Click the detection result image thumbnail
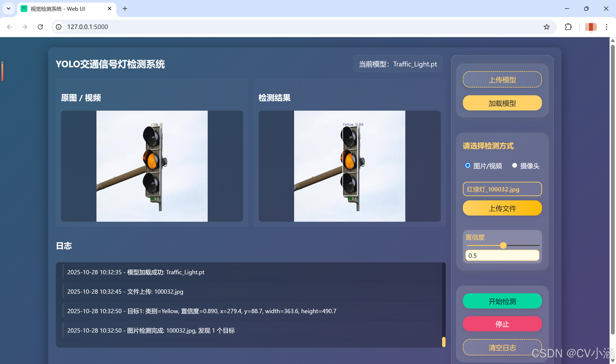 pyautogui.click(x=349, y=166)
